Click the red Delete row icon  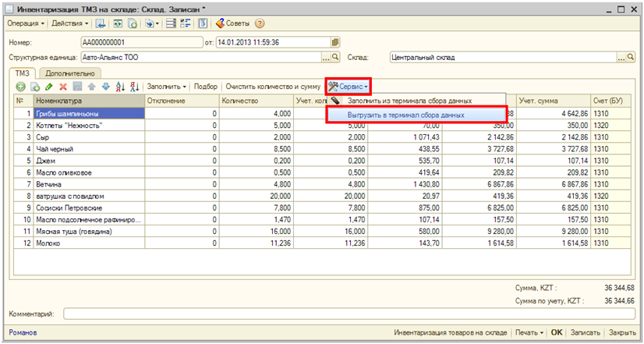coord(63,87)
